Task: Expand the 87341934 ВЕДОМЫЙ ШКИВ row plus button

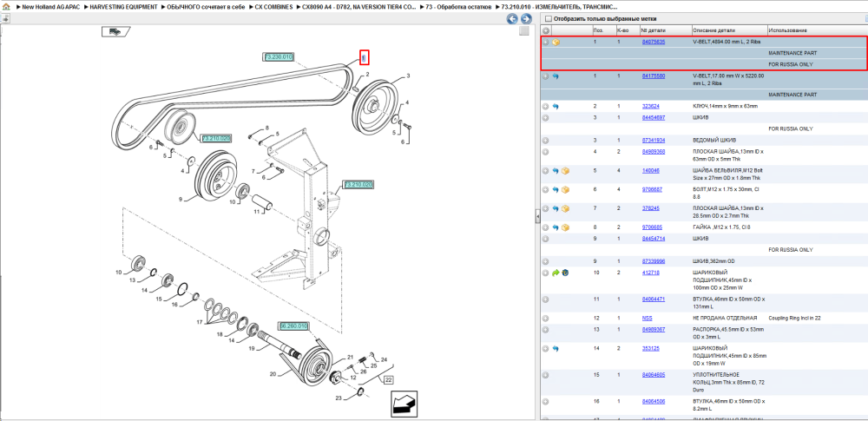Action: tap(546, 141)
